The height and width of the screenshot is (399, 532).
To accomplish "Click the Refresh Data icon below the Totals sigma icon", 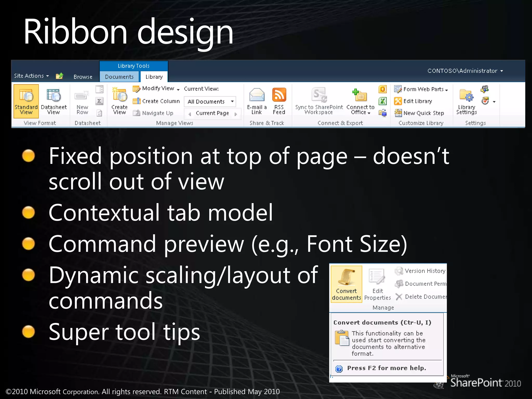I will point(99,113).
